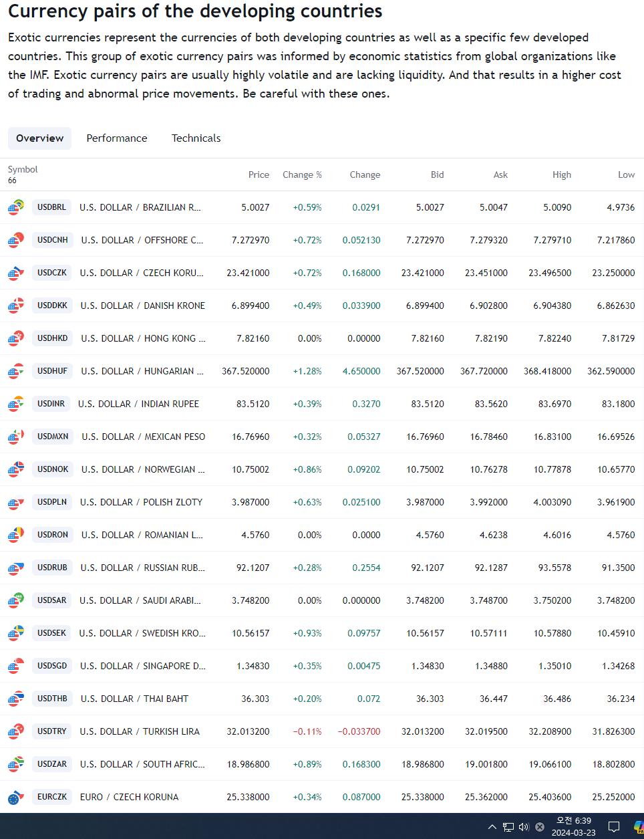Open U.S. DOLLAR / THAI BAHT description
This screenshot has width=644, height=839.
tap(134, 699)
